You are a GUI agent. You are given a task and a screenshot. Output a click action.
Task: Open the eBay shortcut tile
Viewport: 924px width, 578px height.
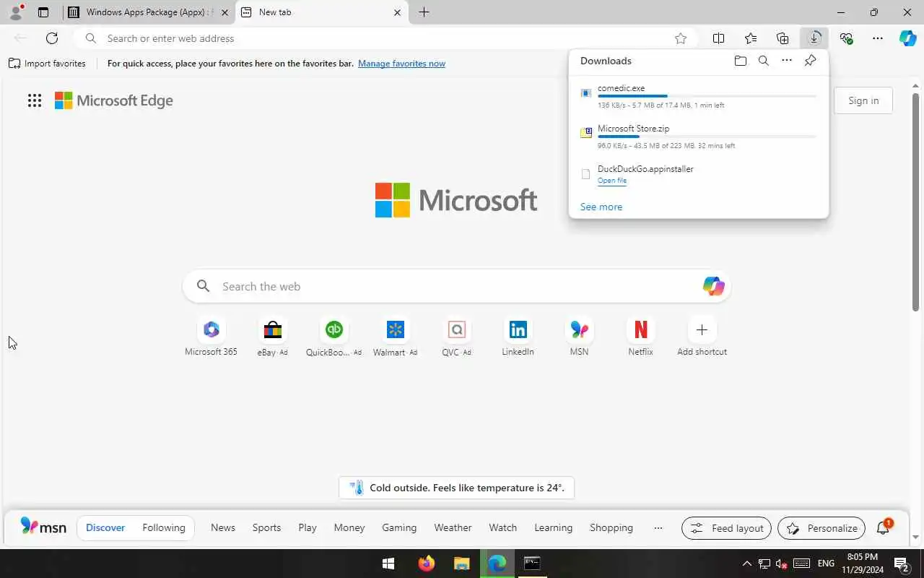(272, 337)
